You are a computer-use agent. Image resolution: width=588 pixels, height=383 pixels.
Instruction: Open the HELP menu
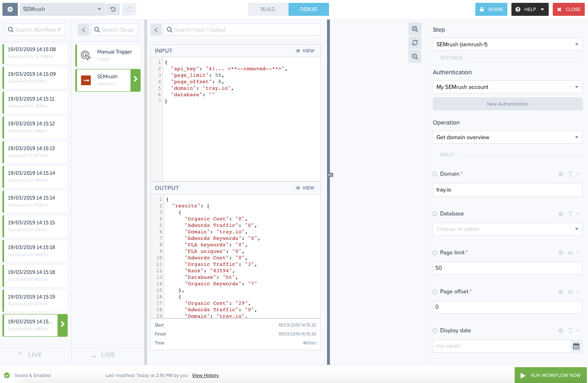click(x=530, y=9)
